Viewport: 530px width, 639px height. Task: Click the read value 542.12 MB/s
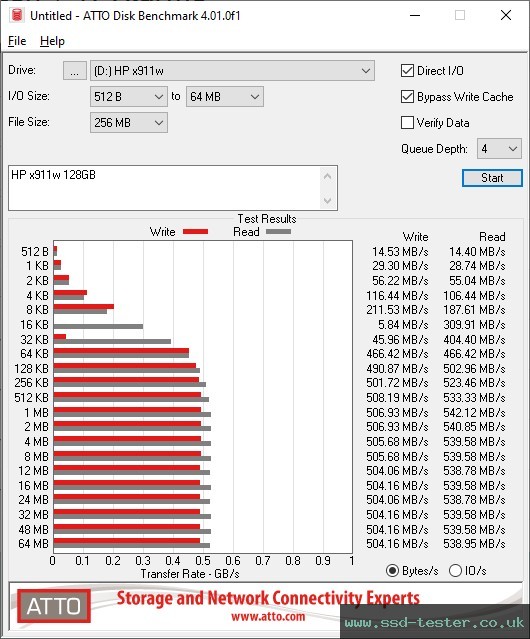coord(474,412)
